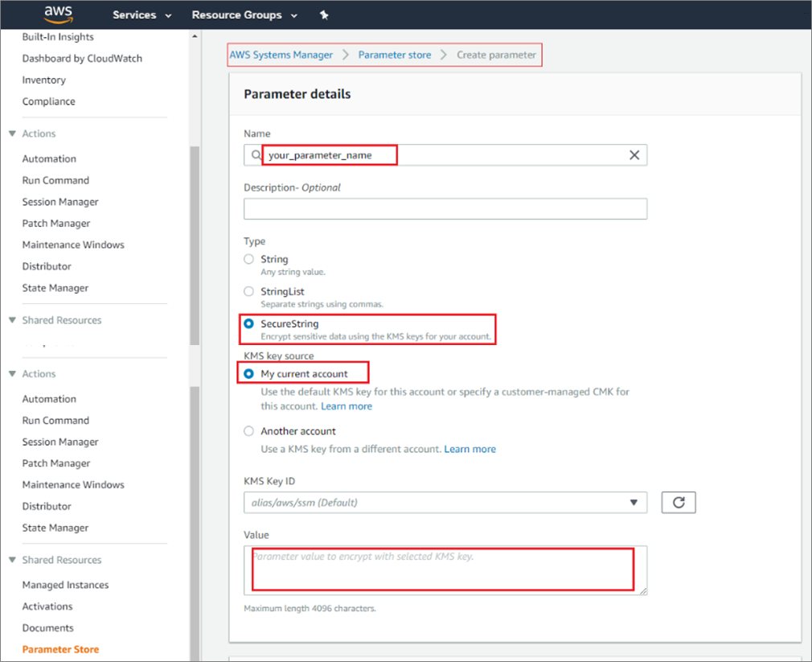
Task: Click the Value textarea resize grip
Action: pos(642,590)
